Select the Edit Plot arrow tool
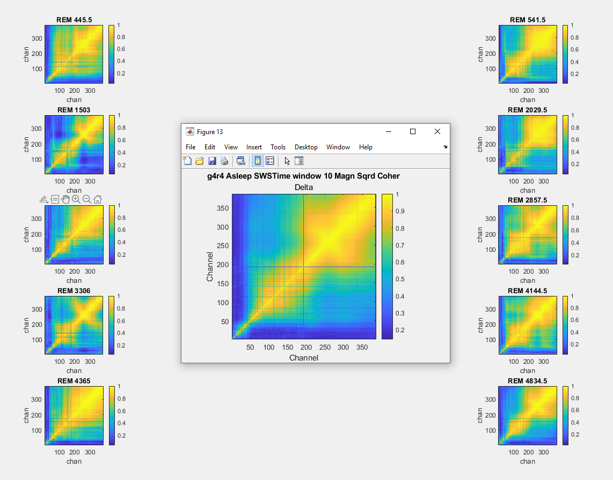The width and height of the screenshot is (613, 480). [287, 161]
